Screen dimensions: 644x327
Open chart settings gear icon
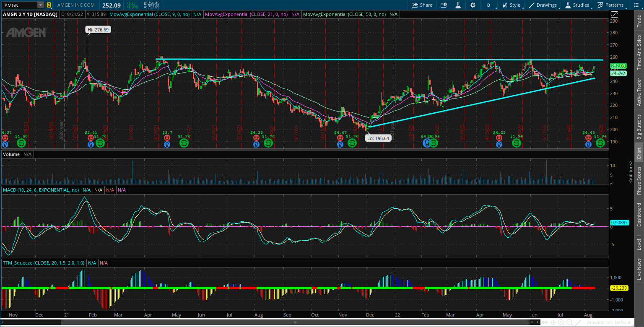[x=473, y=5]
